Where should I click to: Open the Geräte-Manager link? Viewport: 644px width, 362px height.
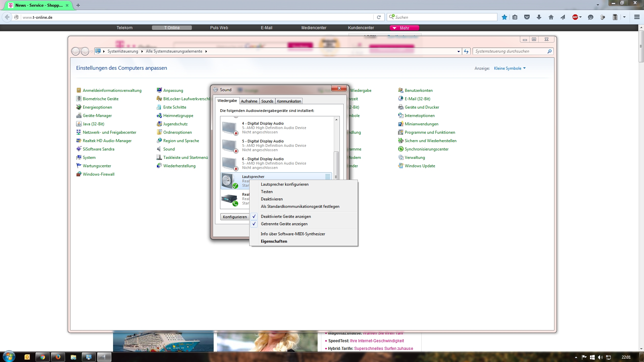[97, 116]
